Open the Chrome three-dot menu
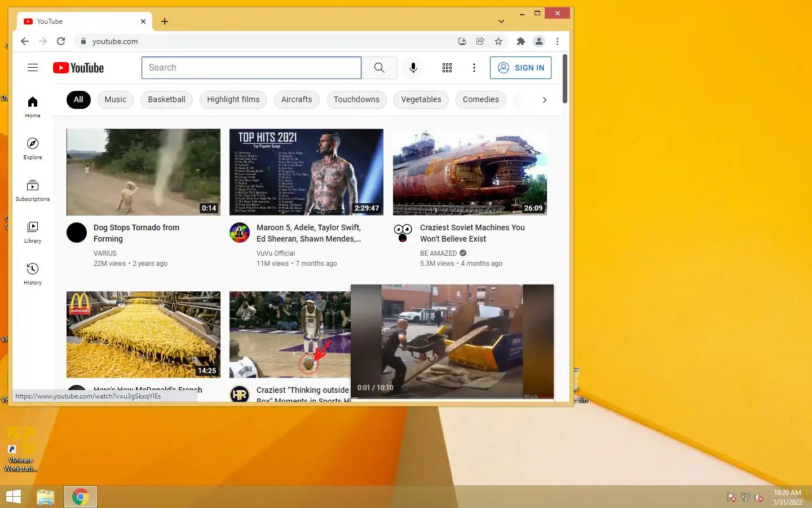 pos(557,41)
